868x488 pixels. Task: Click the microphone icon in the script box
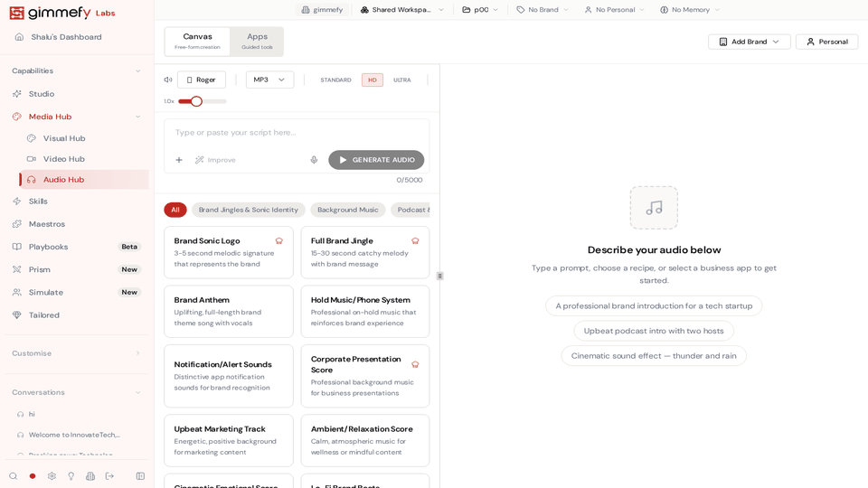pos(314,160)
